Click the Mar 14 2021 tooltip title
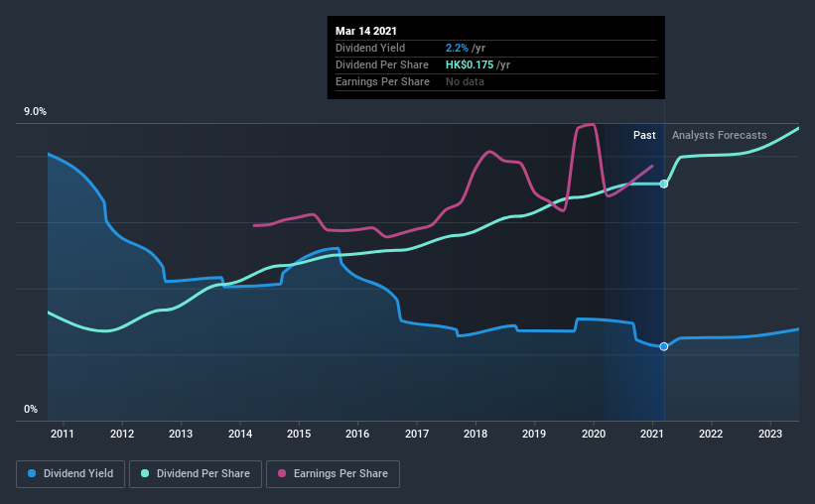 click(x=366, y=31)
